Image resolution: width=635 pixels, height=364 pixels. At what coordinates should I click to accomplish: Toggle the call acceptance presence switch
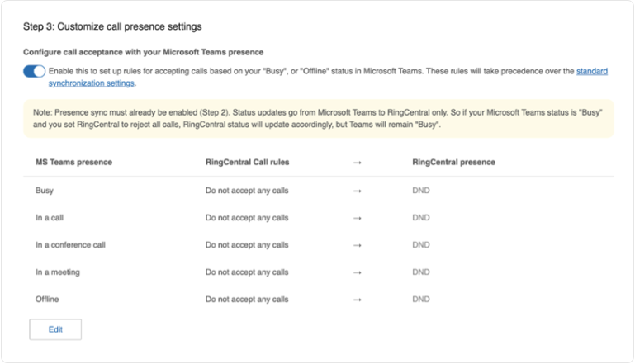34,71
